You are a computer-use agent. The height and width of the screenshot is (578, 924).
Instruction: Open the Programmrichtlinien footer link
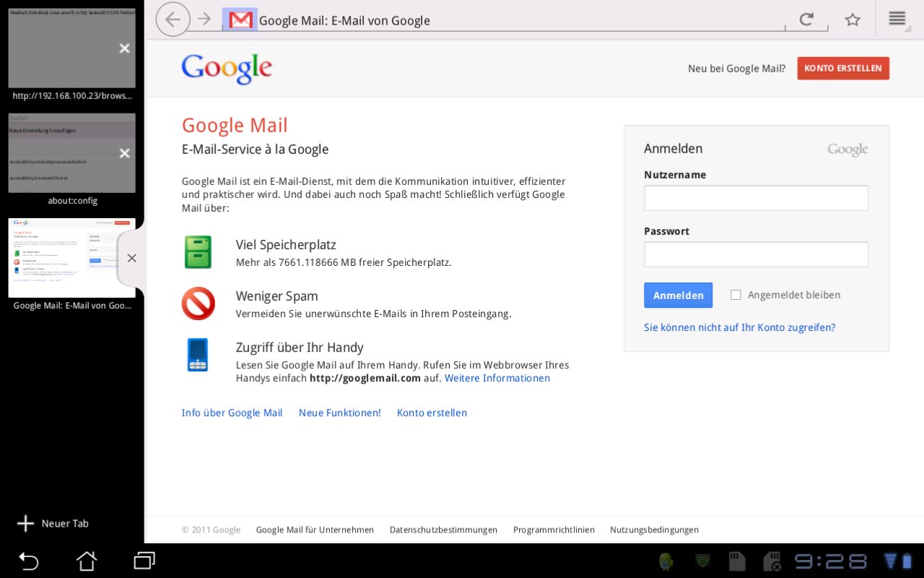[x=554, y=530]
